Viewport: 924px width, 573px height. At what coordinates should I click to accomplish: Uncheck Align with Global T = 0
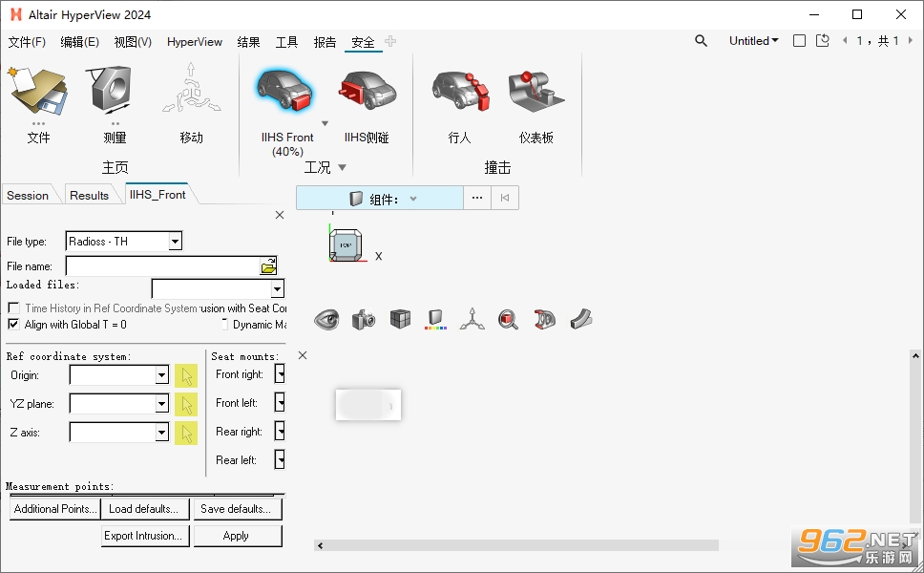[13, 325]
